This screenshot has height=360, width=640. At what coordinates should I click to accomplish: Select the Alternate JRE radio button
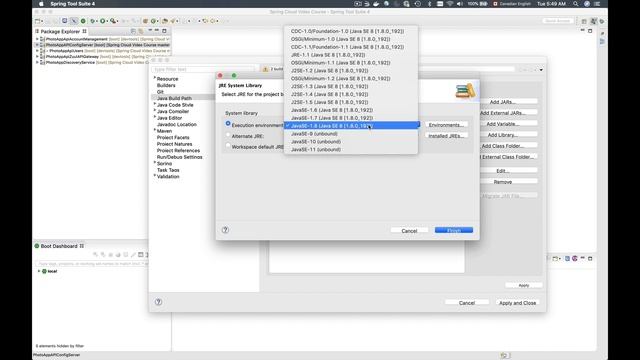228,135
